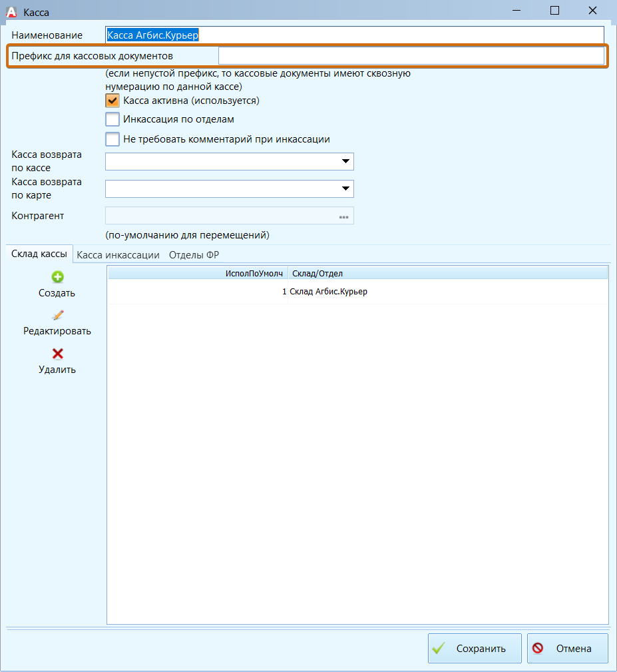Close the Касса window
The width and height of the screenshot is (617, 672).
(592, 10)
